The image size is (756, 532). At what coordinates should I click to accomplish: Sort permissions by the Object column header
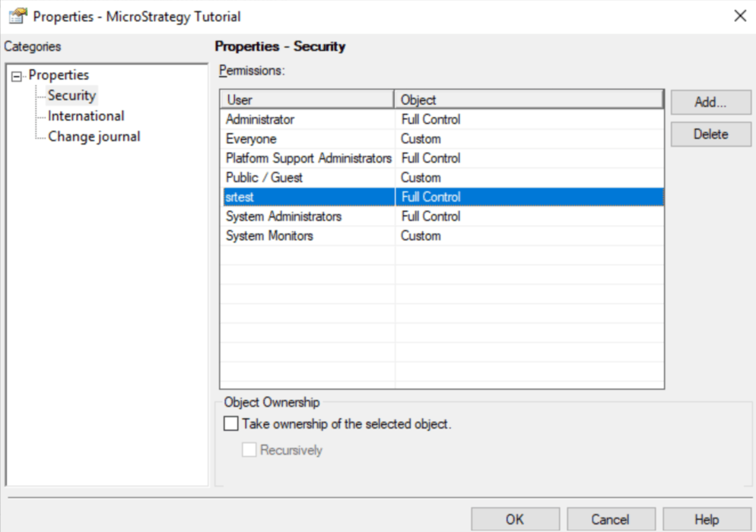click(x=529, y=100)
